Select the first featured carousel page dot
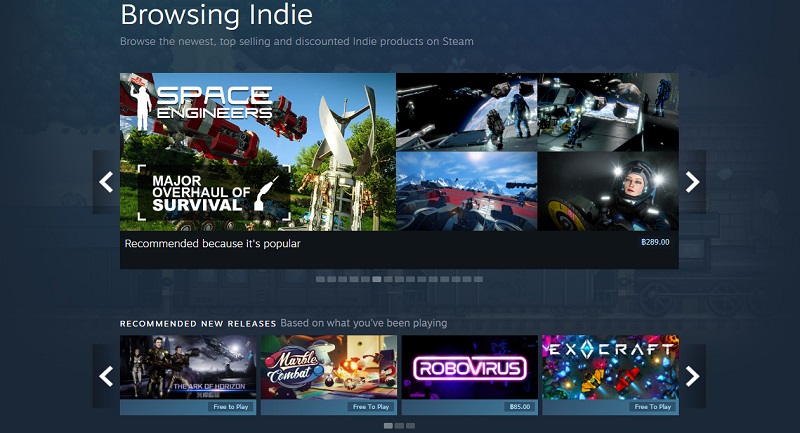The width and height of the screenshot is (800, 433). 320,279
